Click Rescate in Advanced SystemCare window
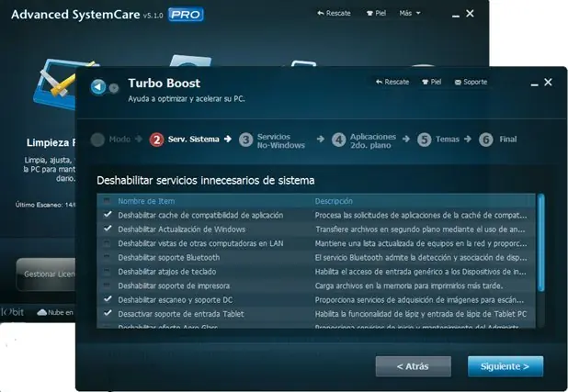568x392 pixels. [334, 14]
